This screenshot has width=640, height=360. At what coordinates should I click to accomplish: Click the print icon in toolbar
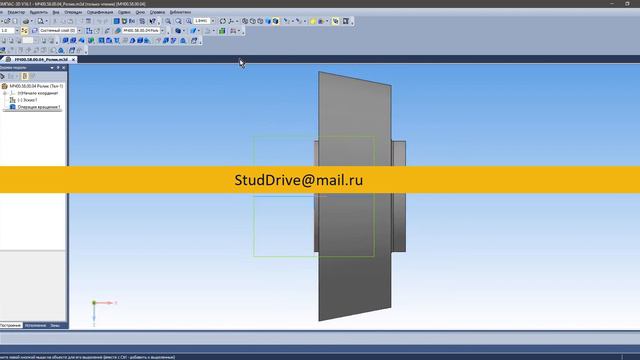(26, 21)
